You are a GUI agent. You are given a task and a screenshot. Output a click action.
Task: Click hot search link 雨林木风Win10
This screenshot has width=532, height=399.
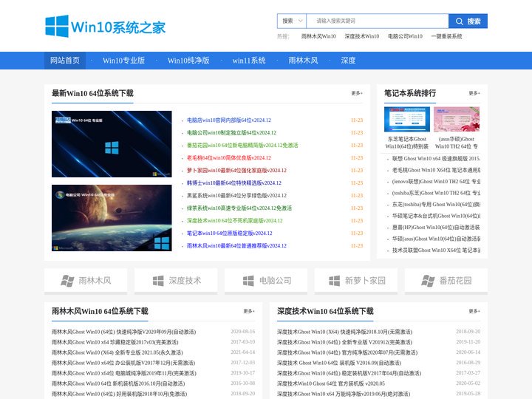pos(318,36)
